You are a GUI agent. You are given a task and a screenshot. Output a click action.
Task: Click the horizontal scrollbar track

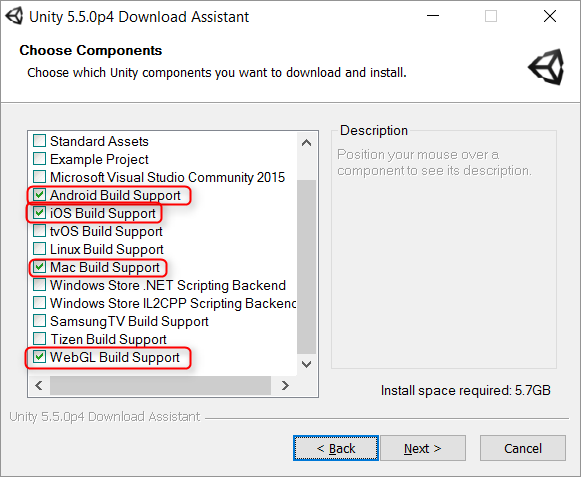point(160,385)
